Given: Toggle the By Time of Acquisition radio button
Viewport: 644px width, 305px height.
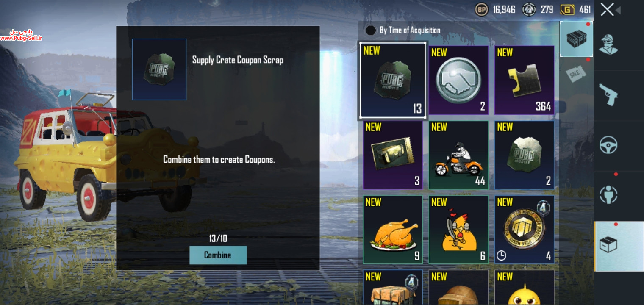Looking at the screenshot, I should [371, 30].
